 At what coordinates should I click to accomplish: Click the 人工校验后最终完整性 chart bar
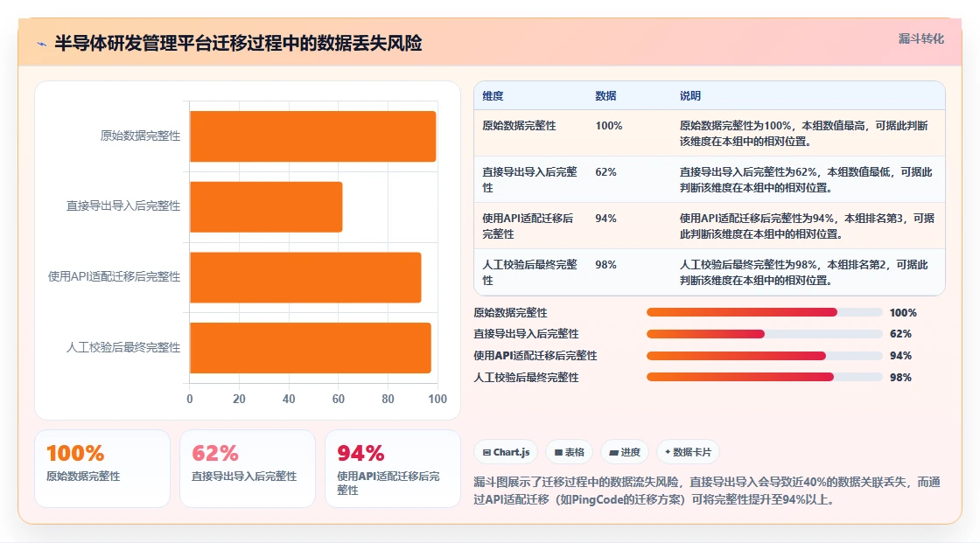coord(310,348)
